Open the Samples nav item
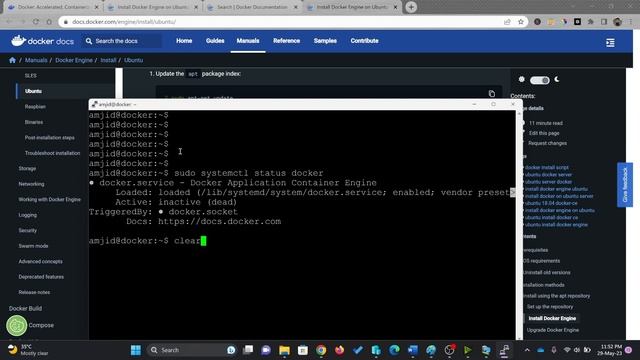Image resolution: width=640 pixels, height=360 pixels. pyautogui.click(x=325, y=41)
